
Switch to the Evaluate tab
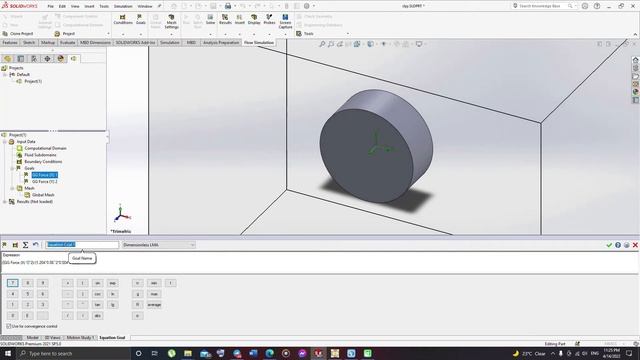[x=67, y=42]
